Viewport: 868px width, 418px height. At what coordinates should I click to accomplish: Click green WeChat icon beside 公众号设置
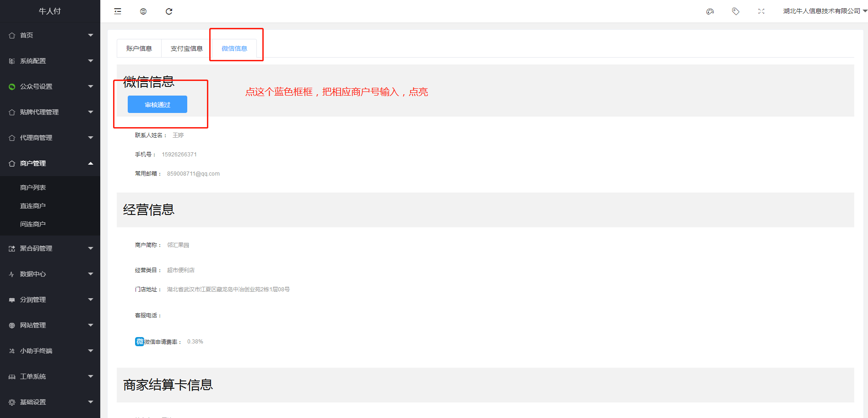pyautogui.click(x=12, y=86)
